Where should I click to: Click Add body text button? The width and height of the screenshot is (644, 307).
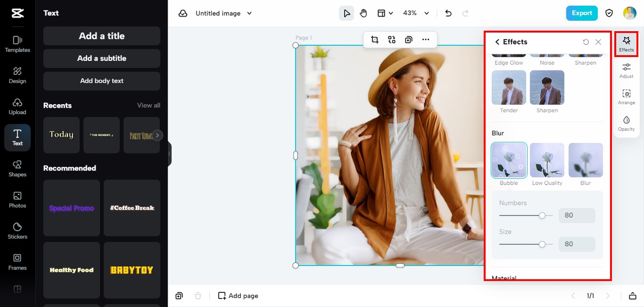[x=102, y=81]
